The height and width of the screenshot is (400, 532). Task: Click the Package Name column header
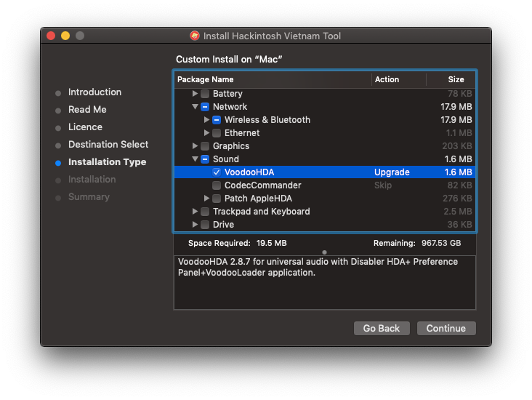click(273, 79)
